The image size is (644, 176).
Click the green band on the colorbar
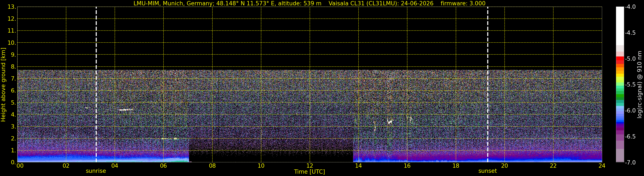pyautogui.click(x=620, y=96)
